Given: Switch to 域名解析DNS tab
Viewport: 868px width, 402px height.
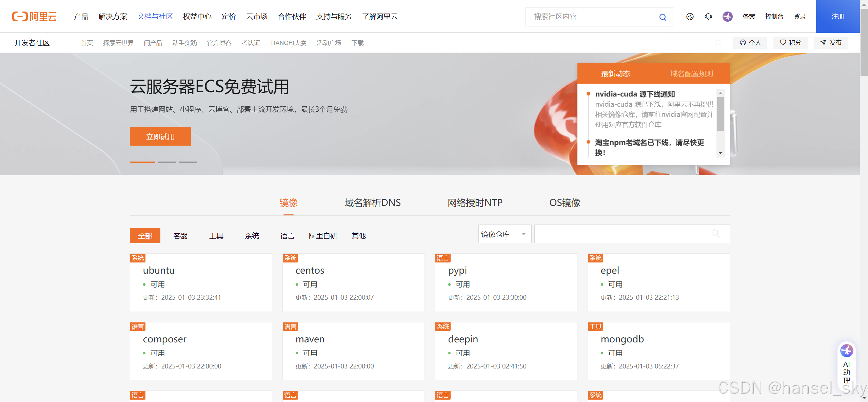Looking at the screenshot, I should tap(372, 203).
